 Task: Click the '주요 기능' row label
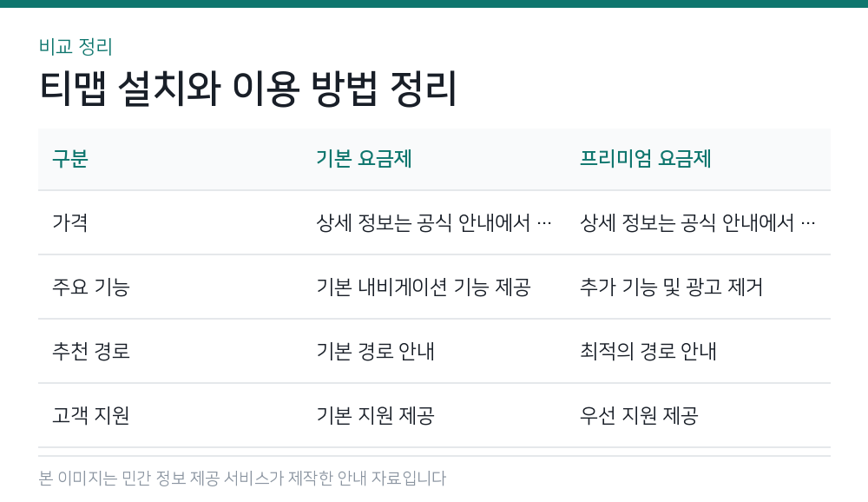(x=91, y=287)
